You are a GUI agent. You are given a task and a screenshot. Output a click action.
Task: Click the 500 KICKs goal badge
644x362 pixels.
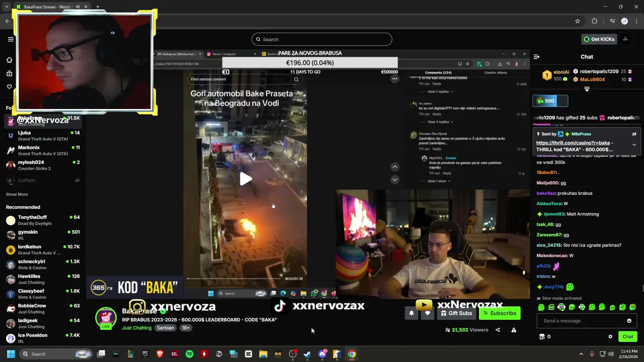[x=550, y=101]
